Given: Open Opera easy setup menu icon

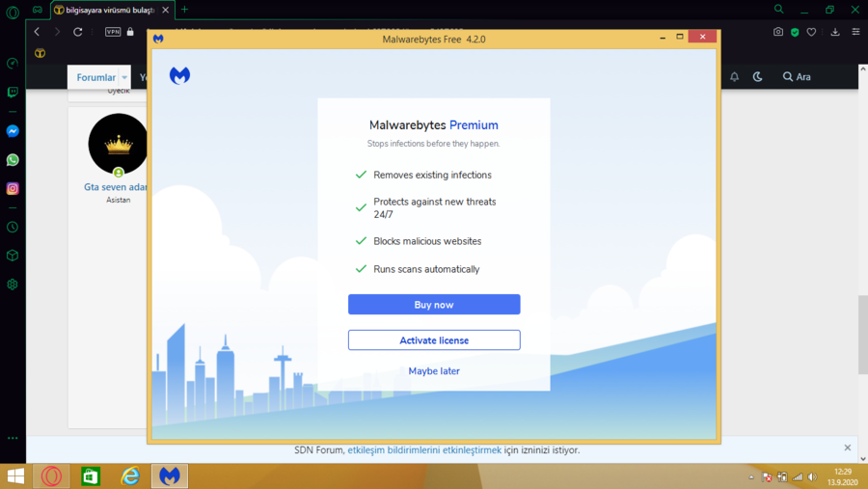Looking at the screenshot, I should (855, 32).
